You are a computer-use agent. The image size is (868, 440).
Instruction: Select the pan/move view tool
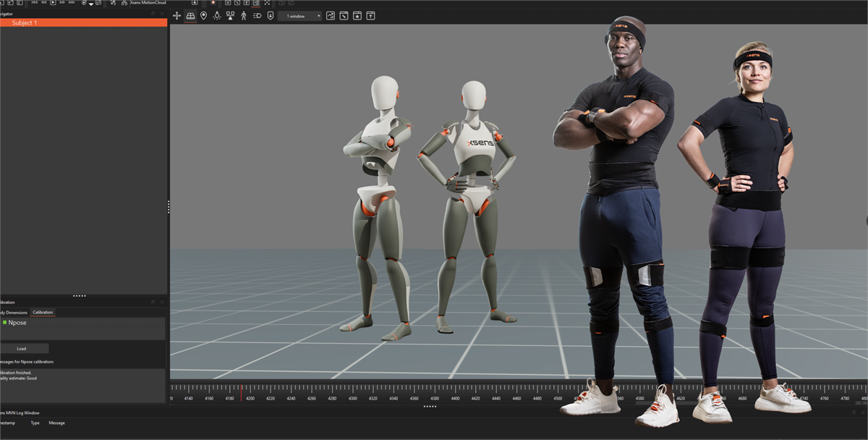click(x=176, y=15)
